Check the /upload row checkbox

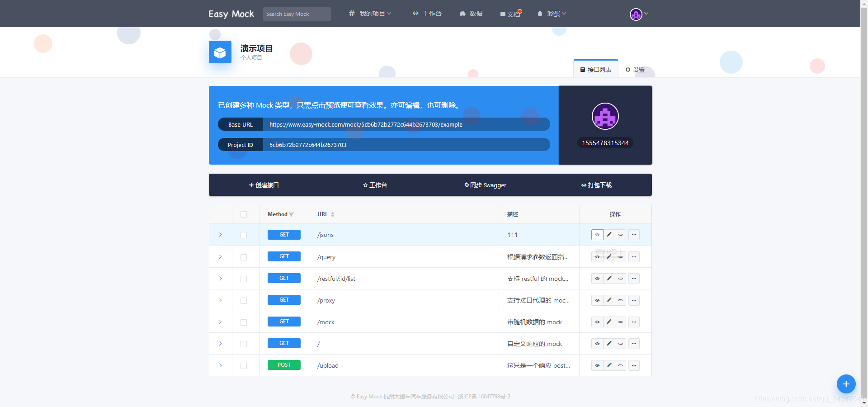244,366
